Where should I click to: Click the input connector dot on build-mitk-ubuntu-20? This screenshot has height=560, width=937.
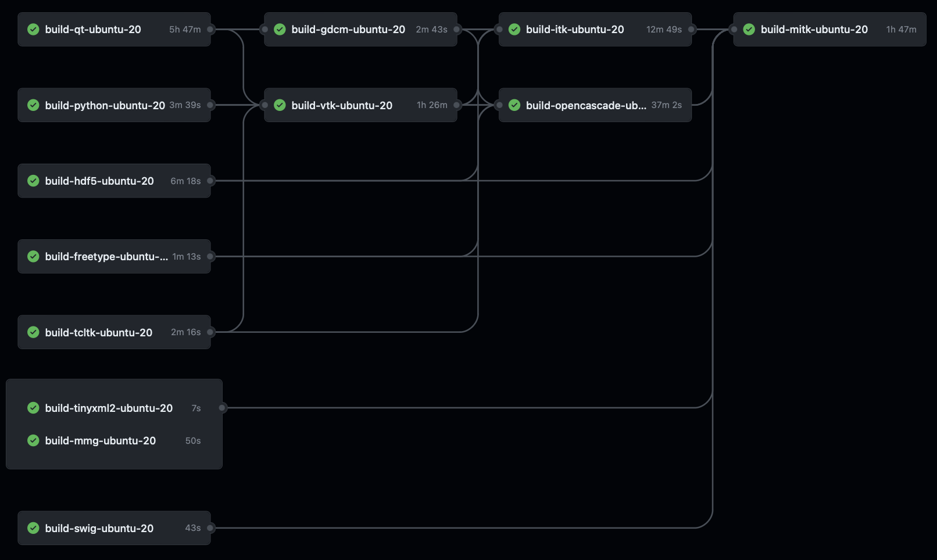coord(734,29)
